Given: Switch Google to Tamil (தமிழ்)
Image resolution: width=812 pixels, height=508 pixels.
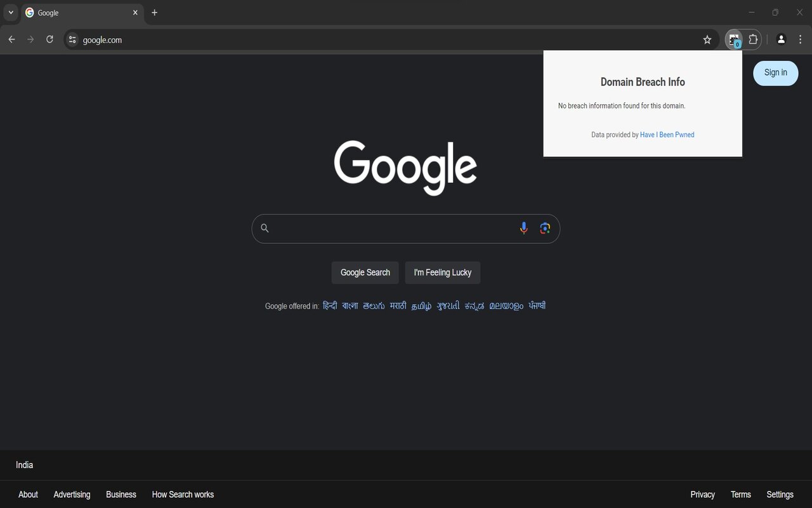Looking at the screenshot, I should coord(421,306).
